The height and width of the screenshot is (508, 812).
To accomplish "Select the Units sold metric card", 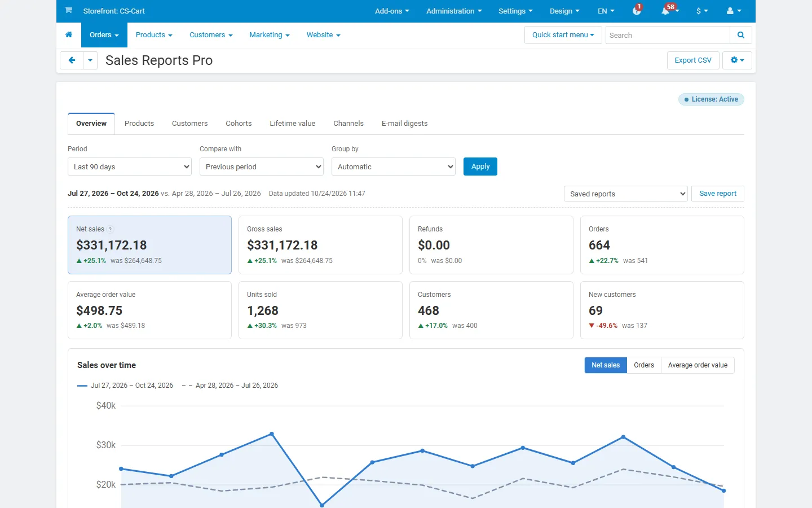I will (320, 310).
